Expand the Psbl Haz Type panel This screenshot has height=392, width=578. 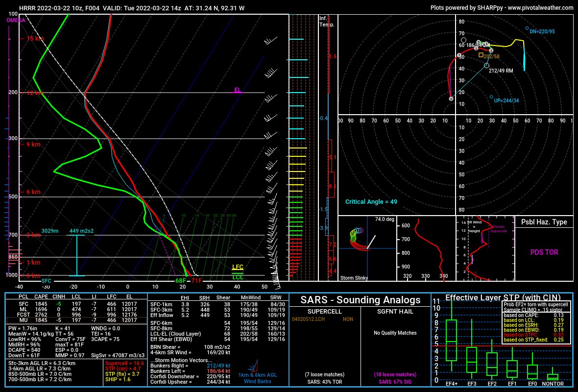(x=544, y=222)
